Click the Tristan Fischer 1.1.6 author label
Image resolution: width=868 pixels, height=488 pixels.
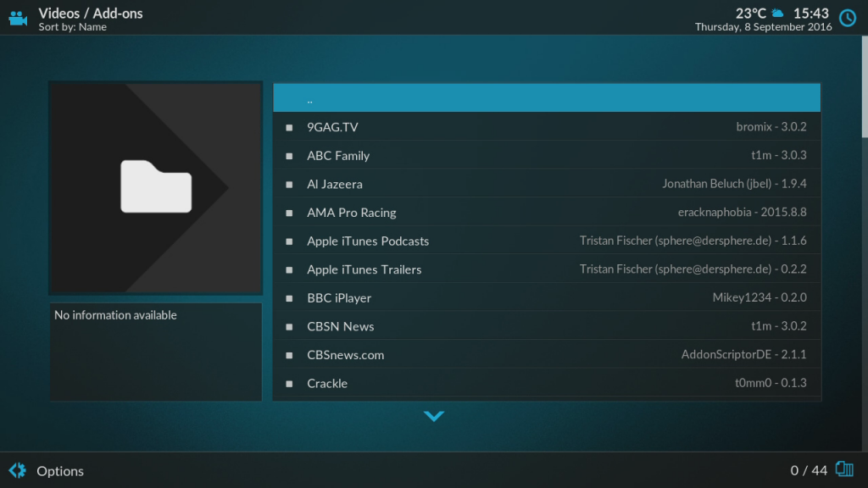coord(693,241)
